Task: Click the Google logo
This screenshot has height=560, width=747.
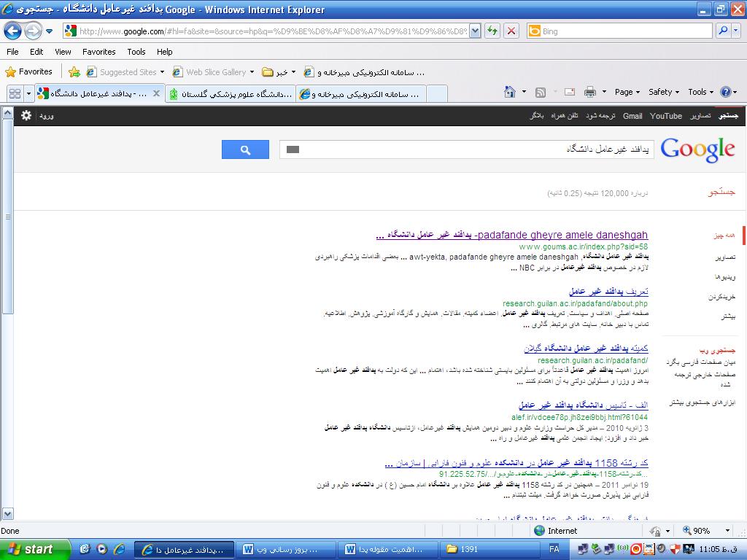Action: [x=698, y=149]
